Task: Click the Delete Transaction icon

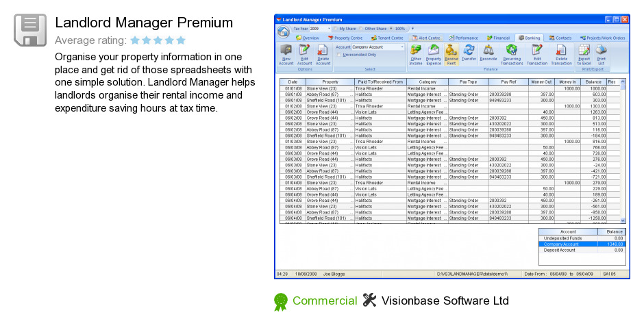Action: tap(562, 51)
